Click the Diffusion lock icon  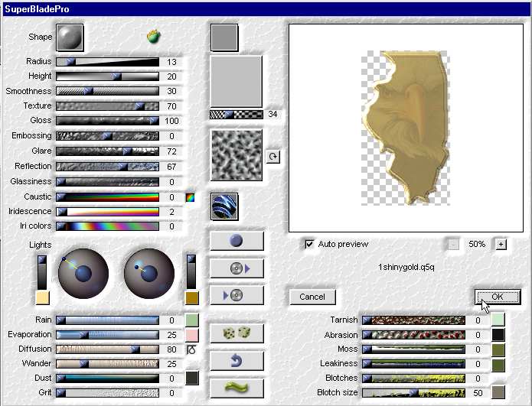point(191,349)
